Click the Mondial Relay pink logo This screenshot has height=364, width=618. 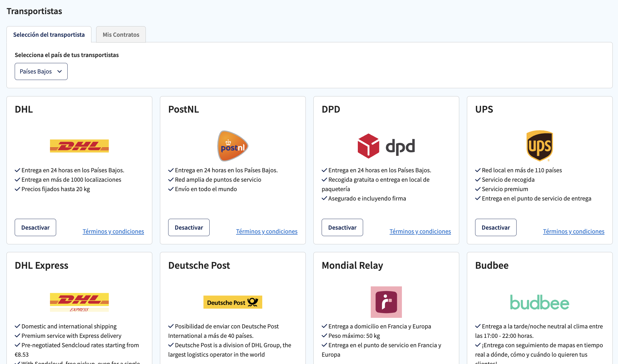click(386, 302)
